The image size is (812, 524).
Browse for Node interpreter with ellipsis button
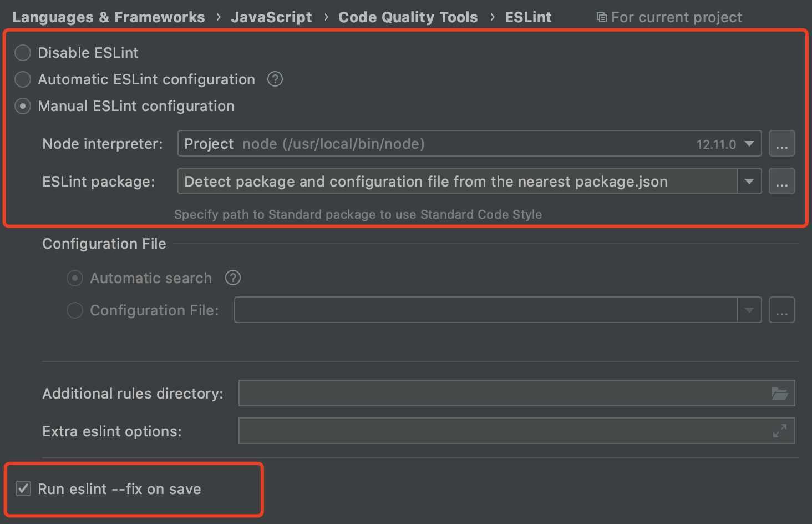coord(782,144)
